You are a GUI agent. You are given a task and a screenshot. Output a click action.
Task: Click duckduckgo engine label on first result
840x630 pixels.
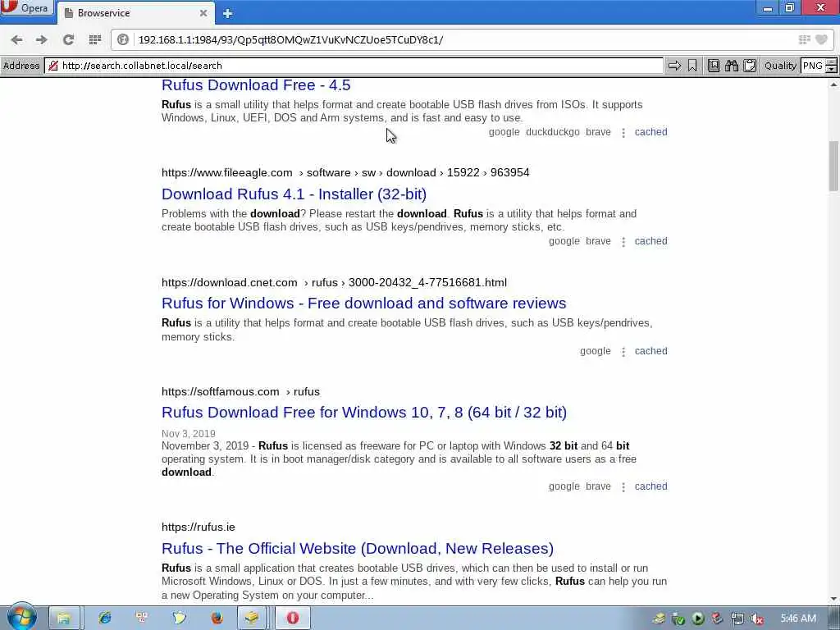[552, 132]
